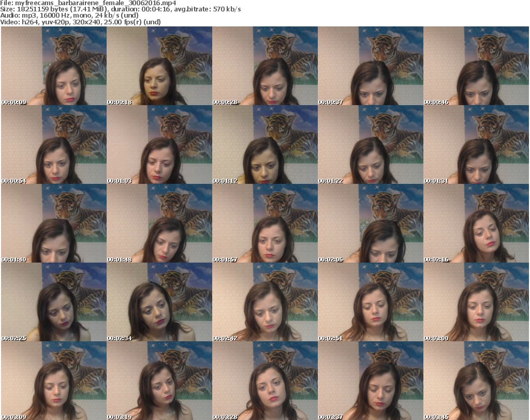Select the thumbnail timestamped 00:02:34
This screenshot has width=530, height=420.
159,302
